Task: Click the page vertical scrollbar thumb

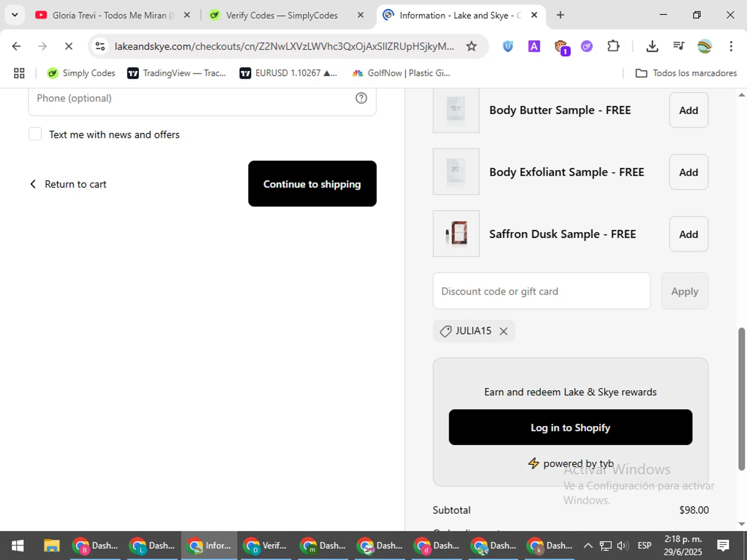Action: click(742, 399)
